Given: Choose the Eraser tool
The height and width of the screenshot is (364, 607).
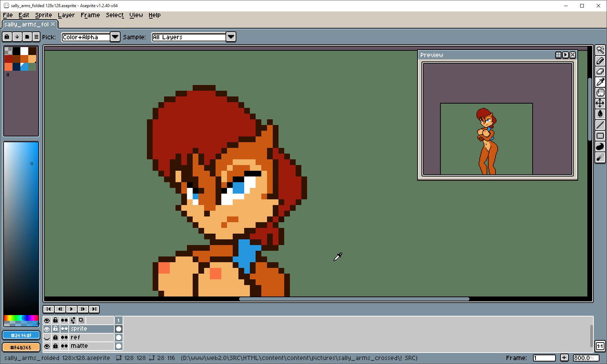Looking at the screenshot, I should pos(600,71).
